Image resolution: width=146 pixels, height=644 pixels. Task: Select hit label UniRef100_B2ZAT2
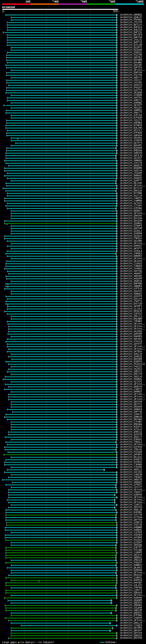click(x=131, y=47)
